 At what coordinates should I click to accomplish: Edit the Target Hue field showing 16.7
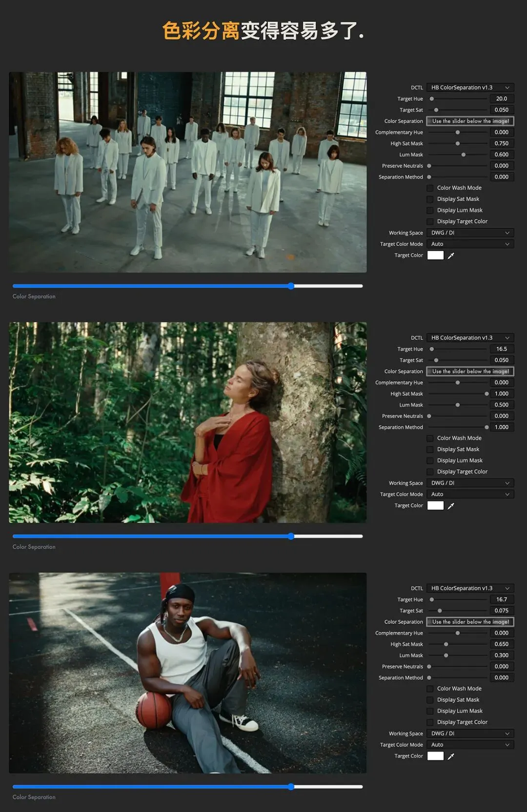point(502,599)
